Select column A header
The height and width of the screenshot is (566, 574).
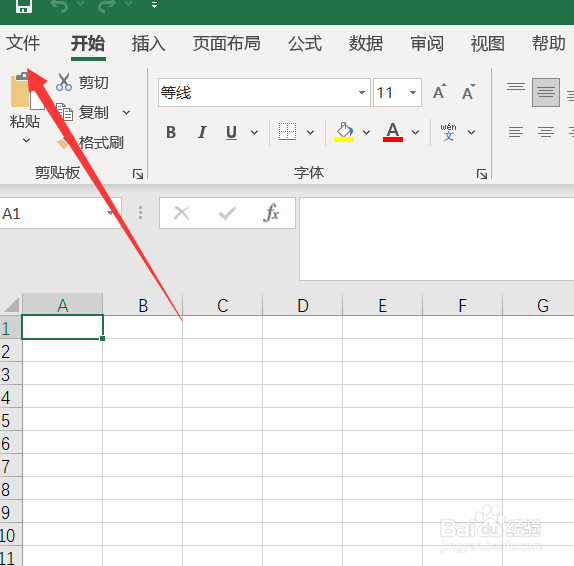(x=63, y=305)
